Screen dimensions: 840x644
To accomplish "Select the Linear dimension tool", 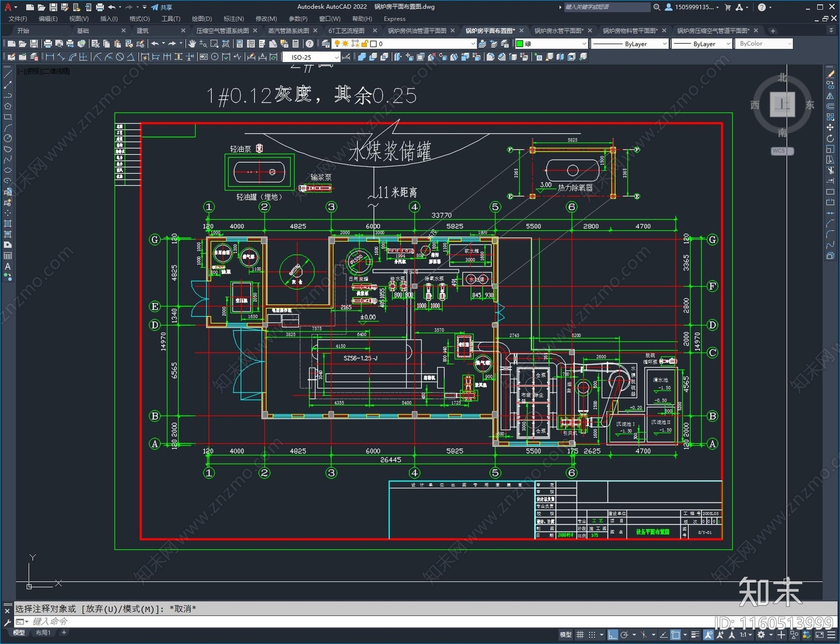I will [50, 57].
